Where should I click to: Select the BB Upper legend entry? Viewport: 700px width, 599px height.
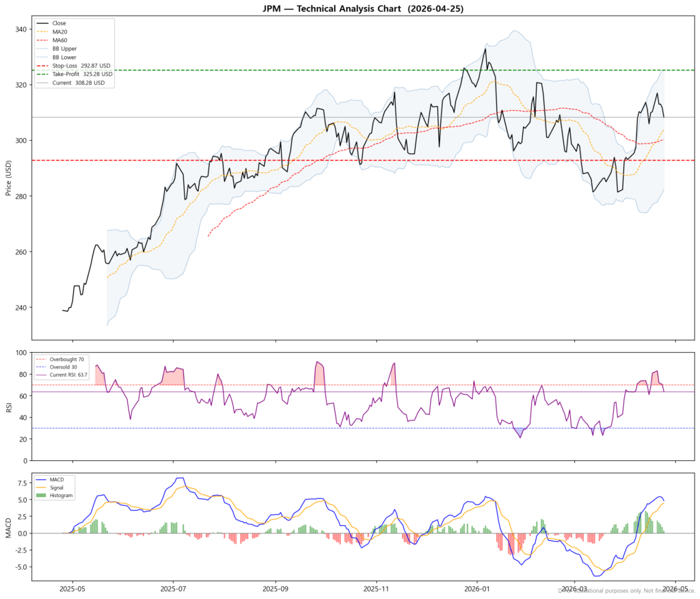63,49
